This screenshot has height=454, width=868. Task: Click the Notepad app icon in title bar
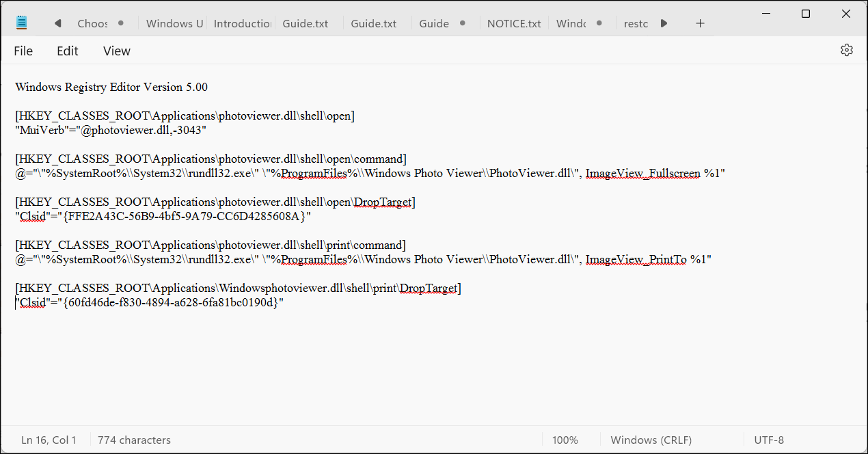(x=22, y=23)
